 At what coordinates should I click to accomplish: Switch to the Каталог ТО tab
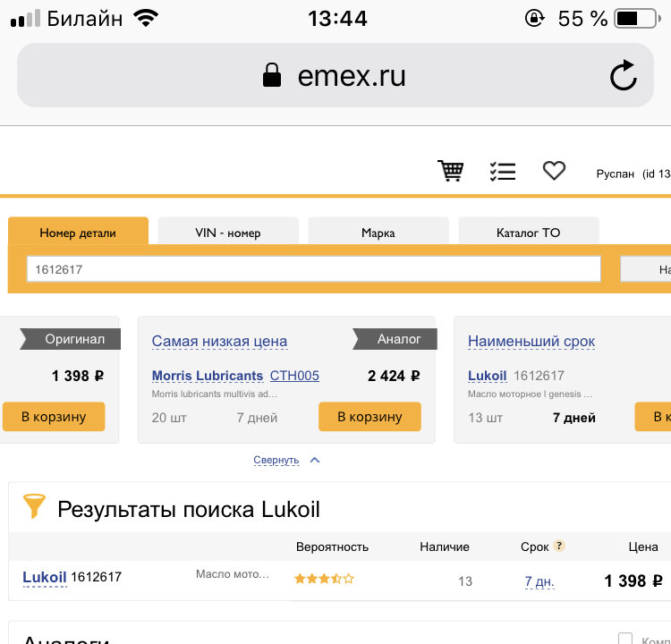(x=529, y=231)
